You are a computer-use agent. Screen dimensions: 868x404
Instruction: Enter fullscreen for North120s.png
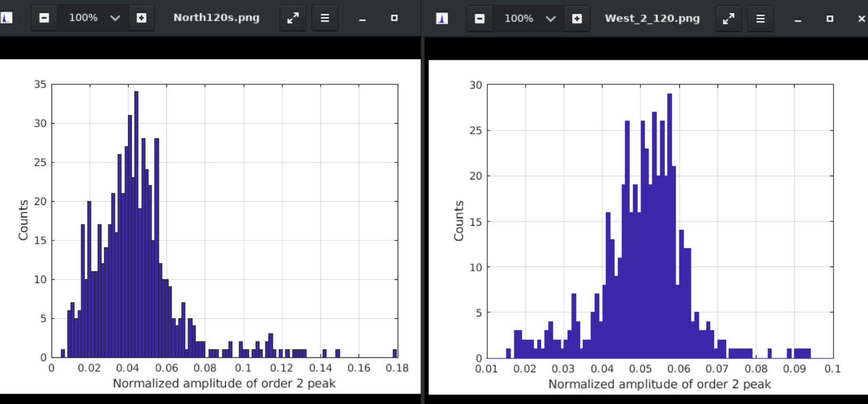pyautogui.click(x=293, y=18)
